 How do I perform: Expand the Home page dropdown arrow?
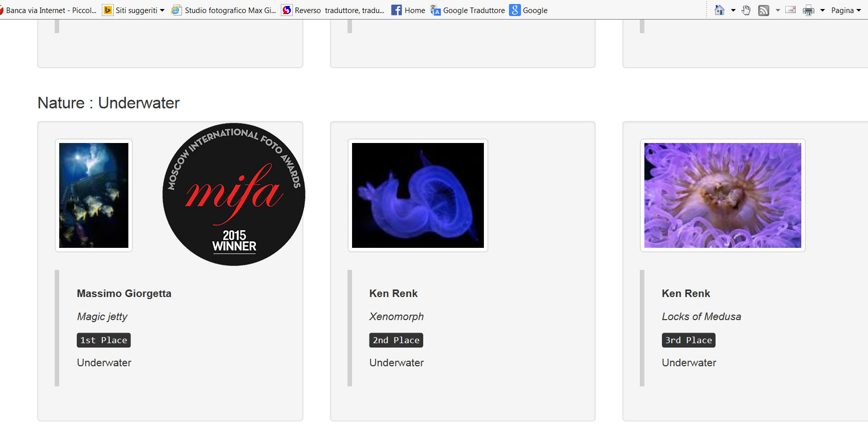pos(733,10)
